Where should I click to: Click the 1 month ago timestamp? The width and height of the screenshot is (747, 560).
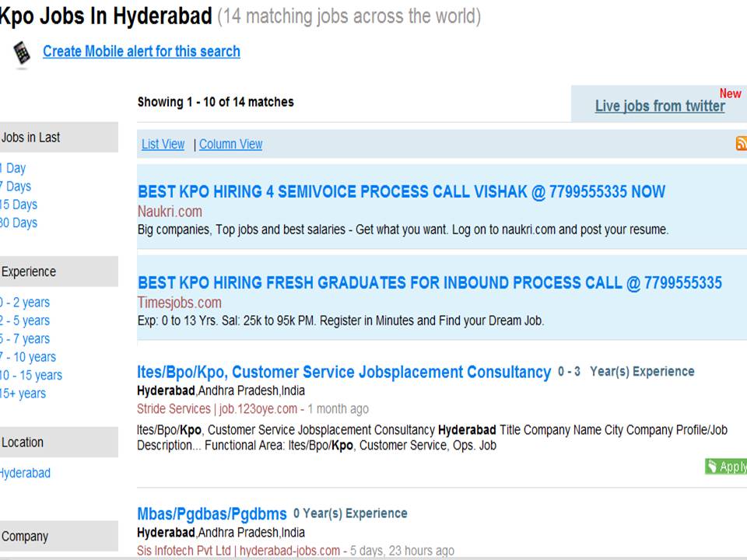[x=338, y=408]
